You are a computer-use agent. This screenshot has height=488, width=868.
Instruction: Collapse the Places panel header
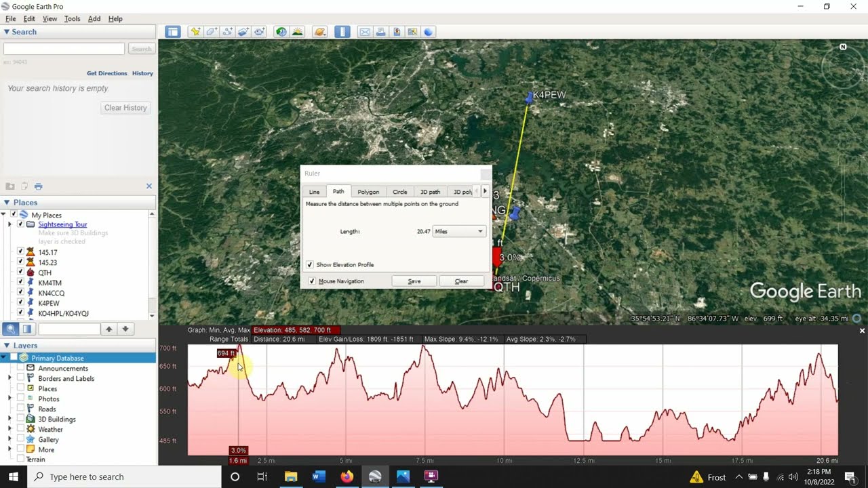(7, 202)
